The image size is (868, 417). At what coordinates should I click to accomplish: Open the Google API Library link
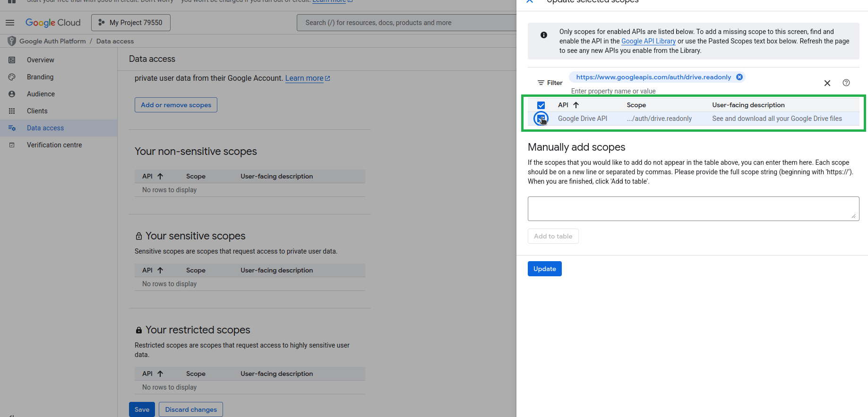(x=648, y=41)
